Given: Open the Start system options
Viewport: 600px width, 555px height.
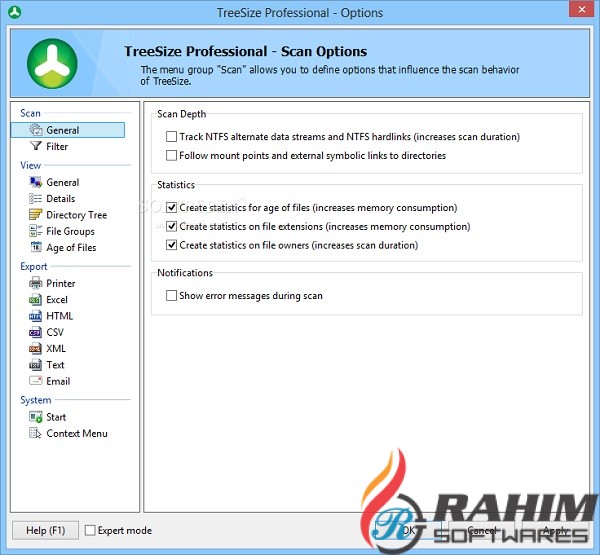Looking at the screenshot, I should pos(56,417).
